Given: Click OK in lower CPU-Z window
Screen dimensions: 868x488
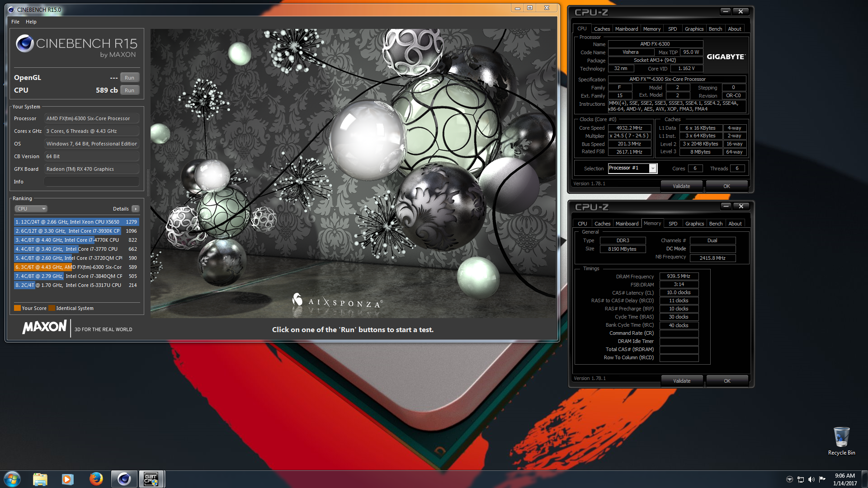Looking at the screenshot, I should click(727, 381).
